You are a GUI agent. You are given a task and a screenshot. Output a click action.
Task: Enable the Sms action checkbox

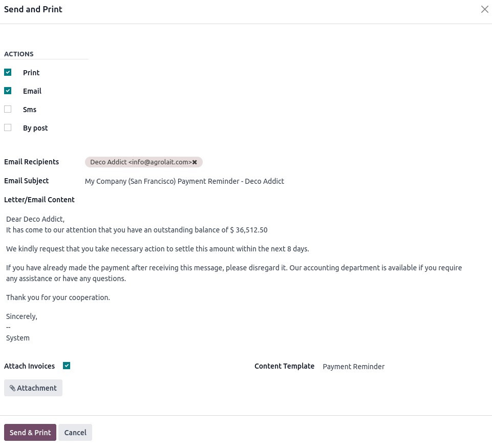click(8, 110)
